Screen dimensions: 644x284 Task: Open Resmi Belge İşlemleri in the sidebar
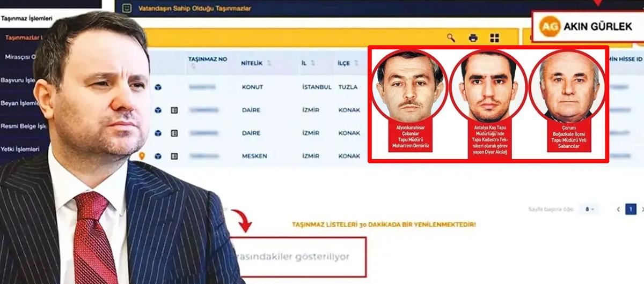click(x=24, y=126)
